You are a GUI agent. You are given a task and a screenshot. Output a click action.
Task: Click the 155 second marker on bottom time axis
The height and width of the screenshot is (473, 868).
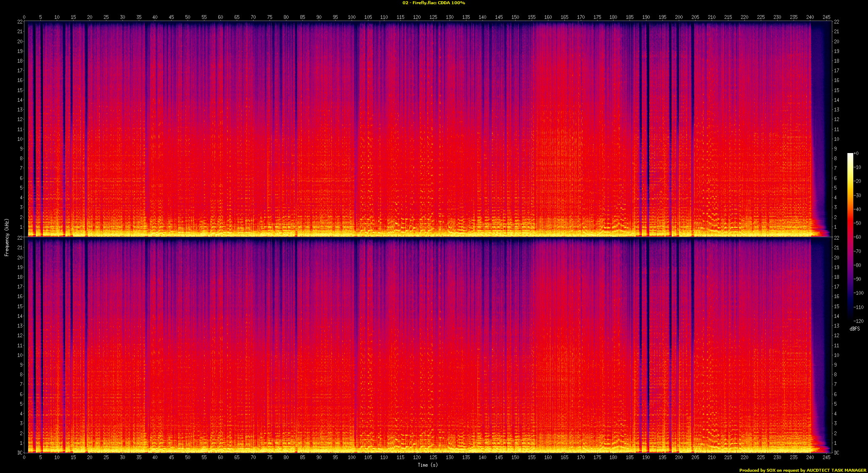532,457
